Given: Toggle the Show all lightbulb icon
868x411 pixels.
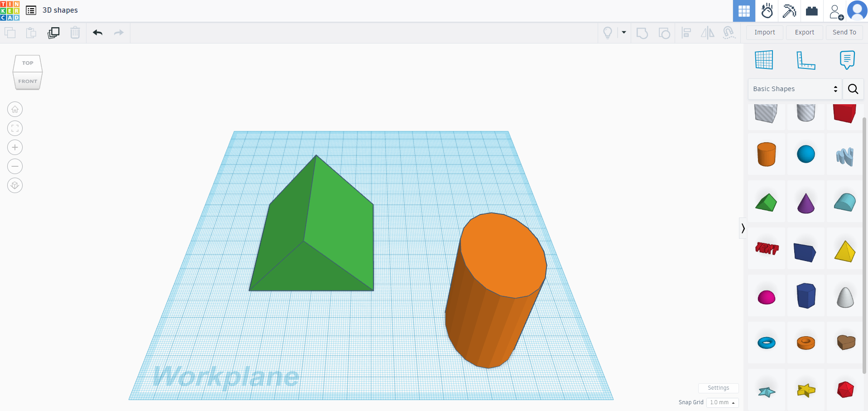Looking at the screenshot, I should point(608,33).
